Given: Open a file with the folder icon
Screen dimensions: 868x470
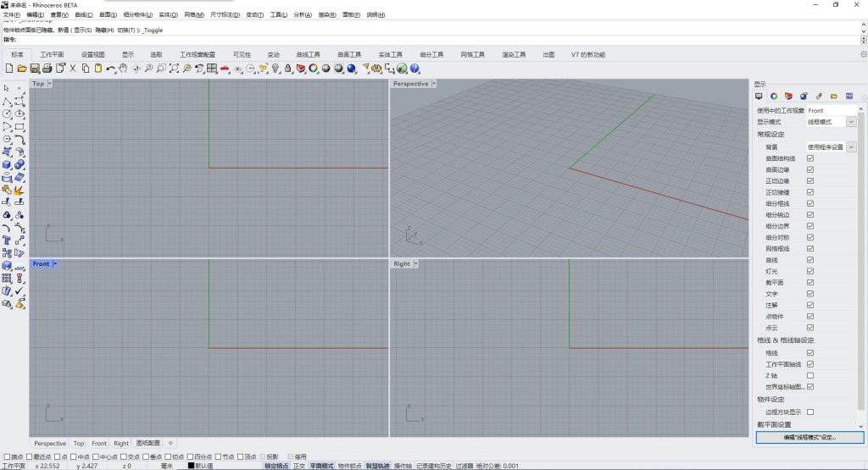Looking at the screenshot, I should (21, 69).
